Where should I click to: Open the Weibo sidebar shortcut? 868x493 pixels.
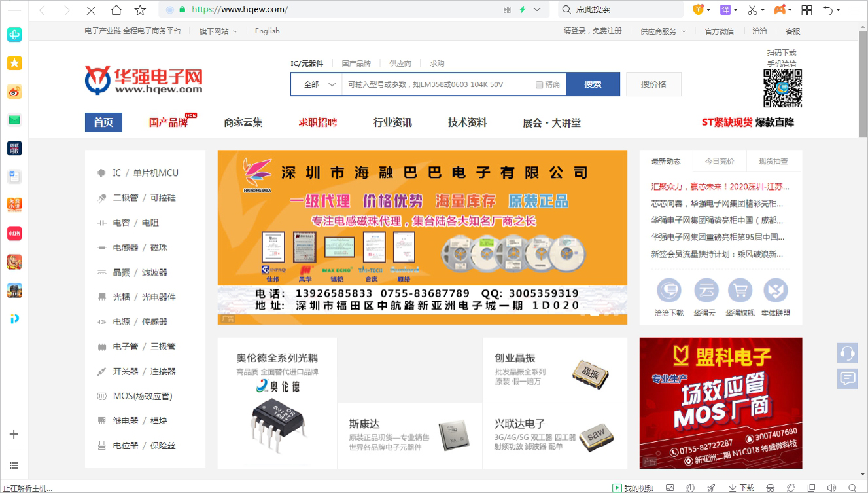pos(14,92)
